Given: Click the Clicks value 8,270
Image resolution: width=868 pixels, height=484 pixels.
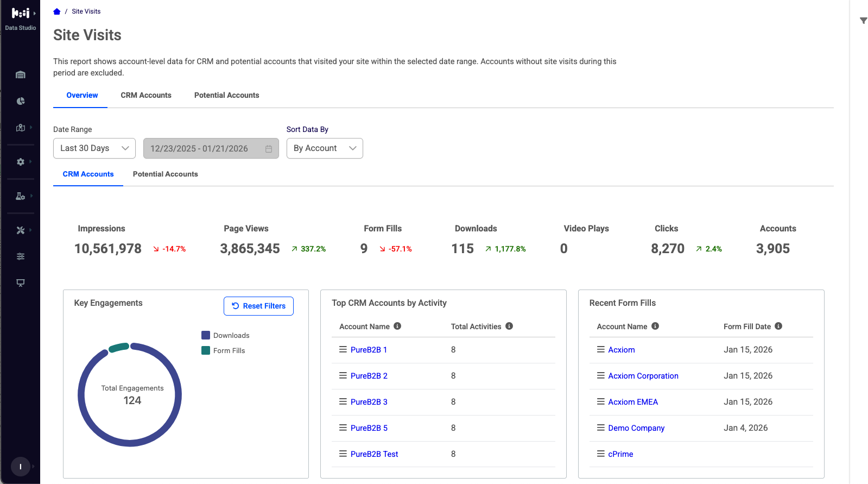Looking at the screenshot, I should tap(668, 249).
